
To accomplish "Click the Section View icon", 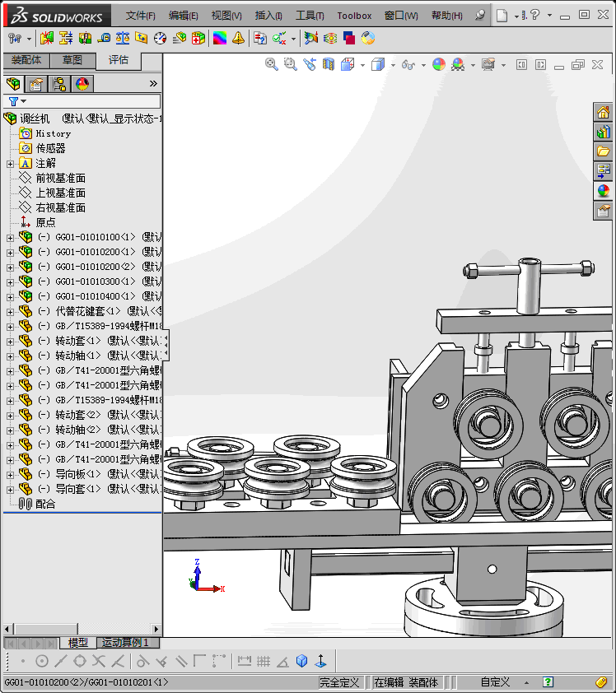I will tap(329, 64).
